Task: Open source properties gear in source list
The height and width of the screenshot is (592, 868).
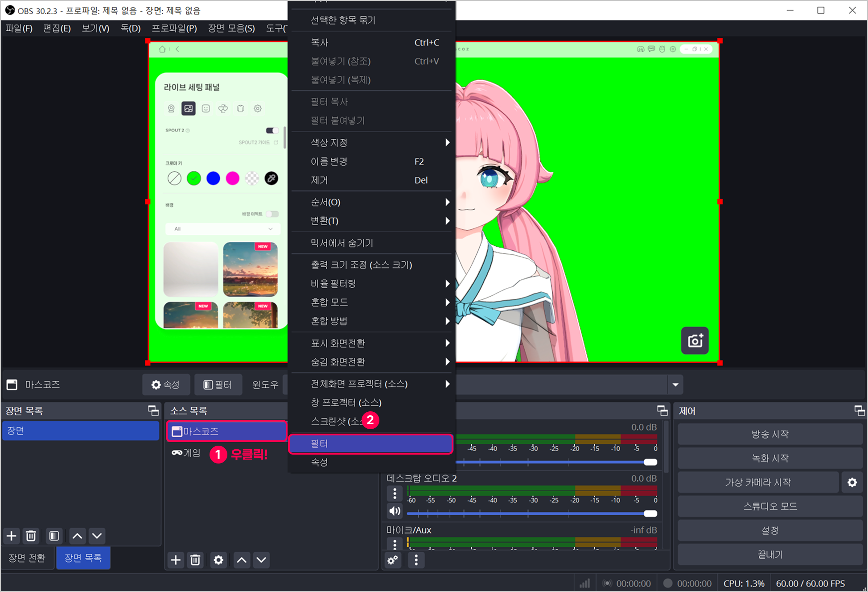Action: click(x=218, y=559)
